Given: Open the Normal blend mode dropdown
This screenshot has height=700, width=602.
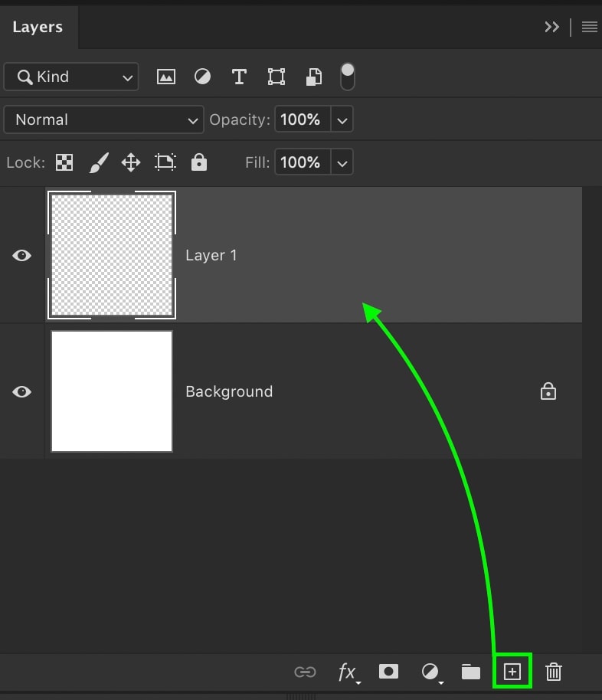Looking at the screenshot, I should [x=103, y=119].
